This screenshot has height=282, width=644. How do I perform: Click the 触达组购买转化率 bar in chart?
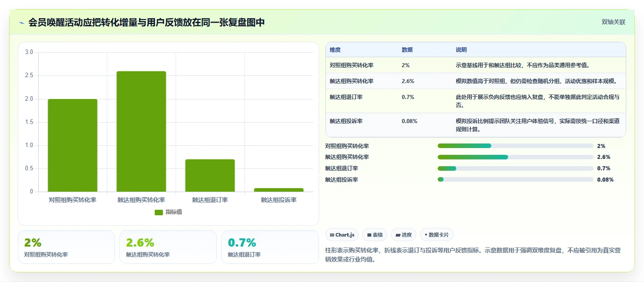pyautogui.click(x=141, y=132)
